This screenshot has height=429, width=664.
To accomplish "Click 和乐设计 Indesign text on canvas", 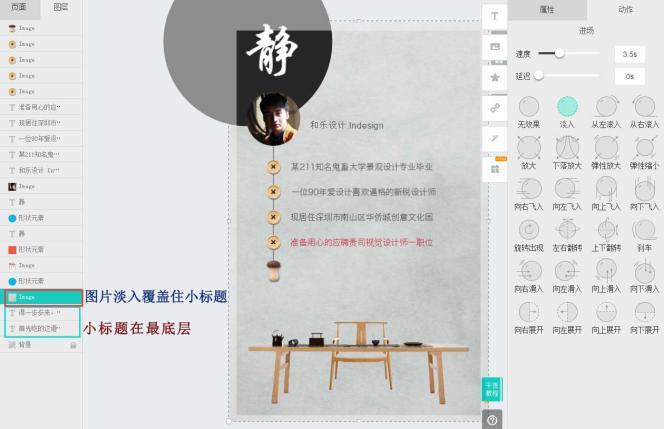I will (x=347, y=125).
